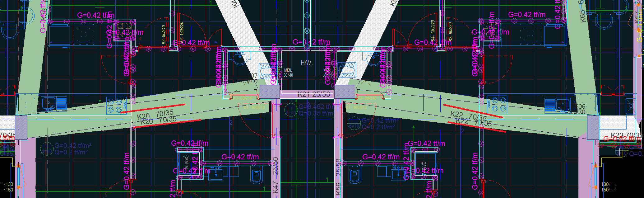Select the left four-burner cooktop symbol
Image resolution: width=644 pixels, height=198 pixels.
[116, 106]
